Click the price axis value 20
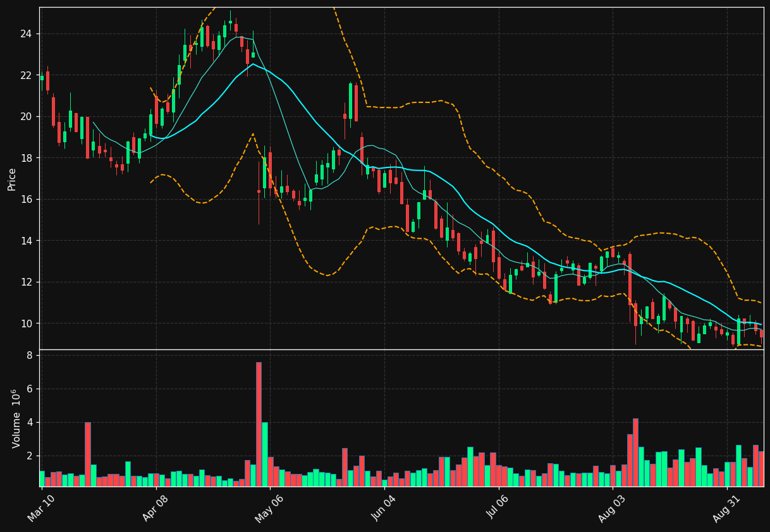Image resolution: width=770 pixels, height=532 pixels. click(27, 116)
